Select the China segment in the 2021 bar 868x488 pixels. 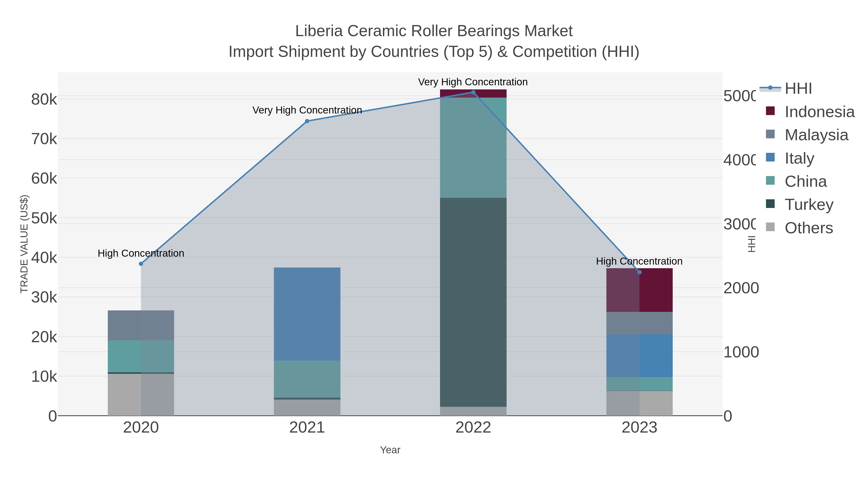[307, 379]
